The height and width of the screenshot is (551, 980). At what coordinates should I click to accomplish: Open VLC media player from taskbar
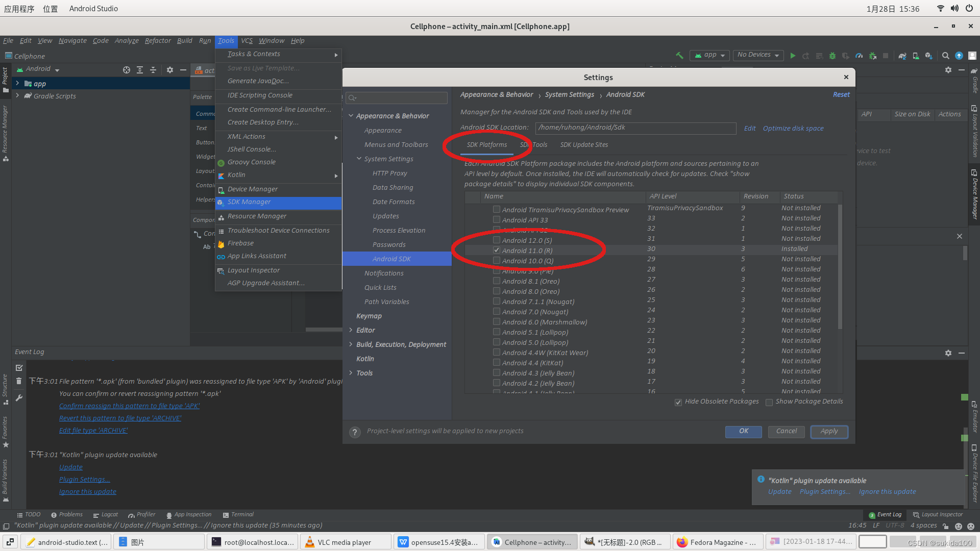coord(346,542)
